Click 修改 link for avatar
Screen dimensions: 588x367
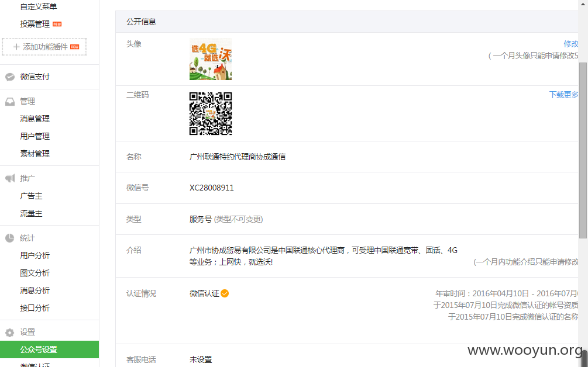[571, 44]
